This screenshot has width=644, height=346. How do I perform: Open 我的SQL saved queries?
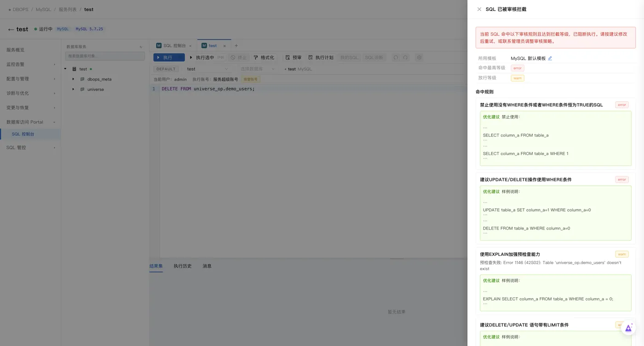[x=349, y=58]
